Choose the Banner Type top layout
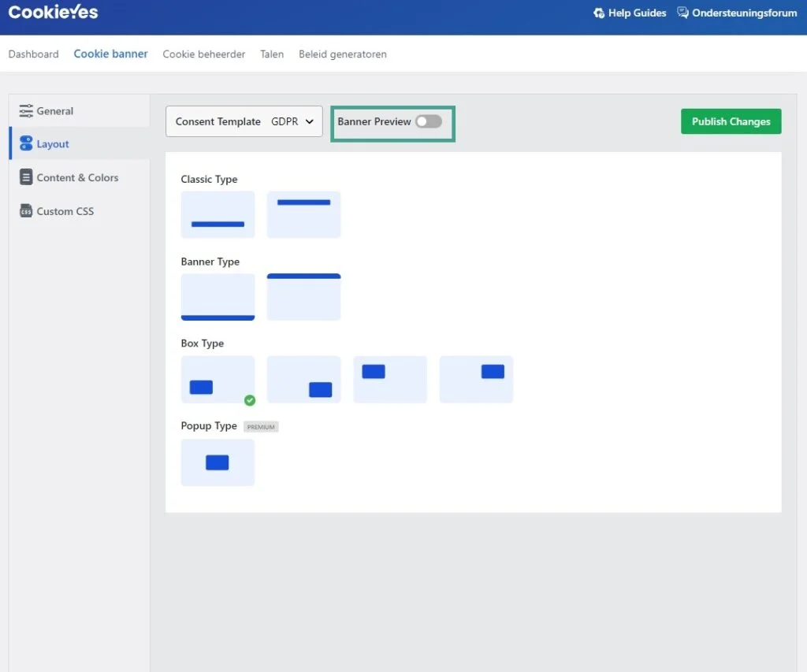This screenshot has height=672, width=807. [303, 297]
